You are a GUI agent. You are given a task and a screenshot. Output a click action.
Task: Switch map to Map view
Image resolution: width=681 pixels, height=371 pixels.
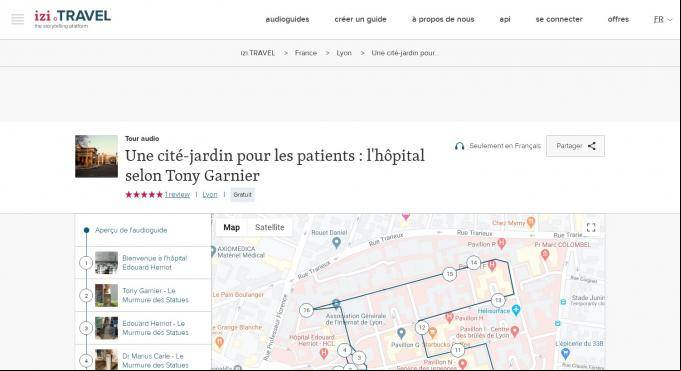231,227
